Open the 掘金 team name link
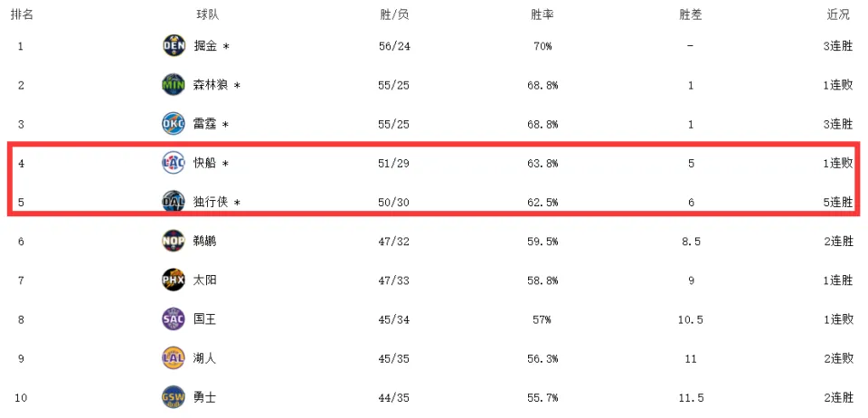868x418 pixels. pyautogui.click(x=205, y=46)
